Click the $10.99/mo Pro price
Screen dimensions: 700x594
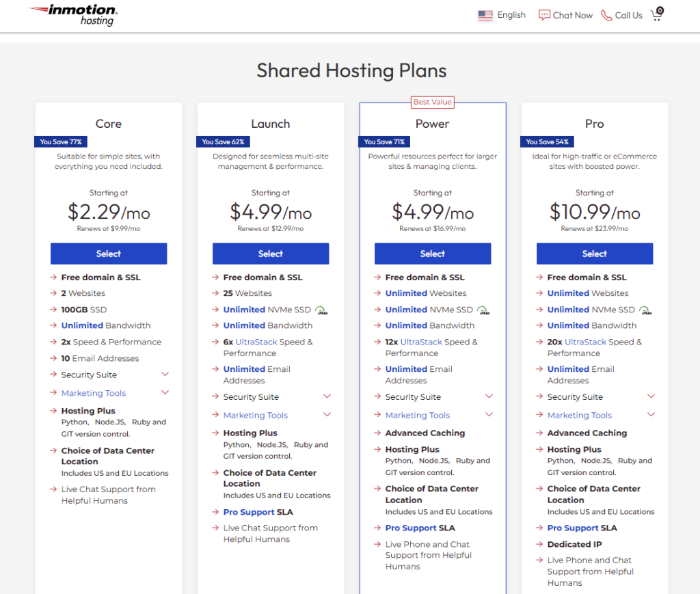(x=595, y=212)
